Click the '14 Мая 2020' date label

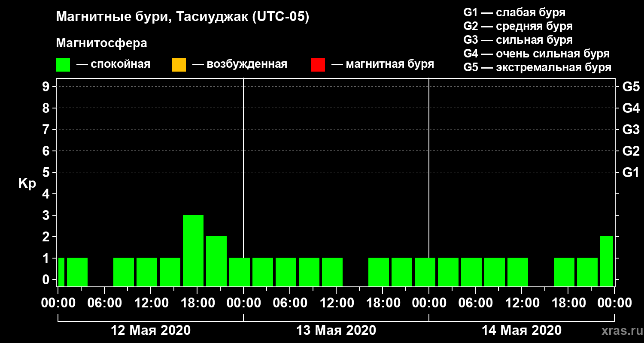point(522,330)
